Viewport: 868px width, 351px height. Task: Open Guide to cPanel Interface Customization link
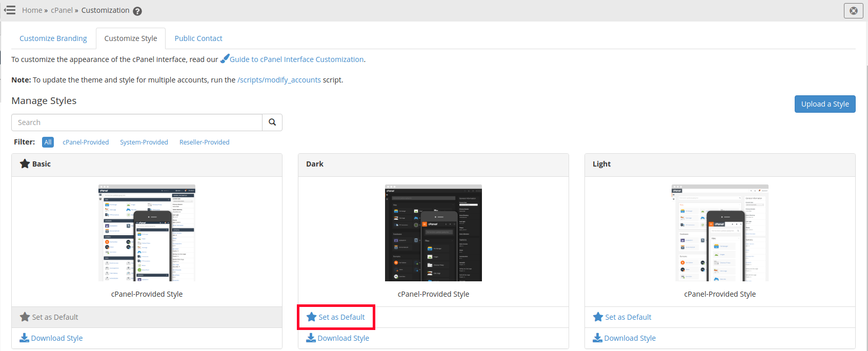pyautogui.click(x=297, y=59)
